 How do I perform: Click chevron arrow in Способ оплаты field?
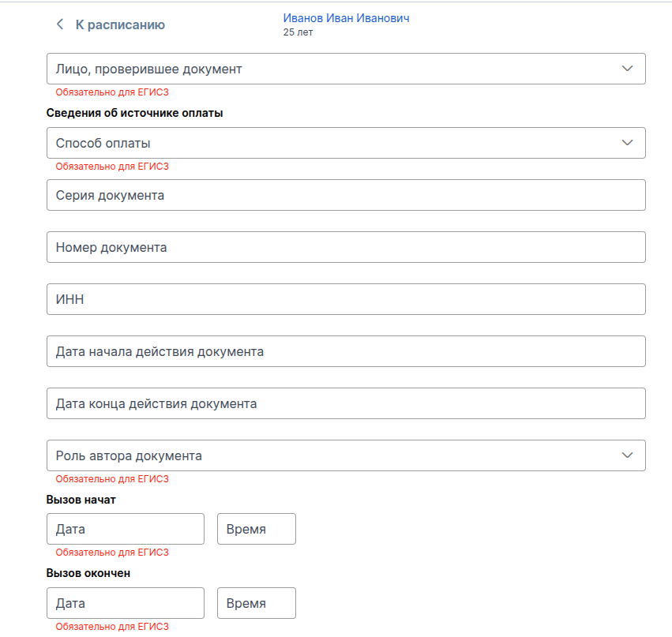(x=628, y=143)
